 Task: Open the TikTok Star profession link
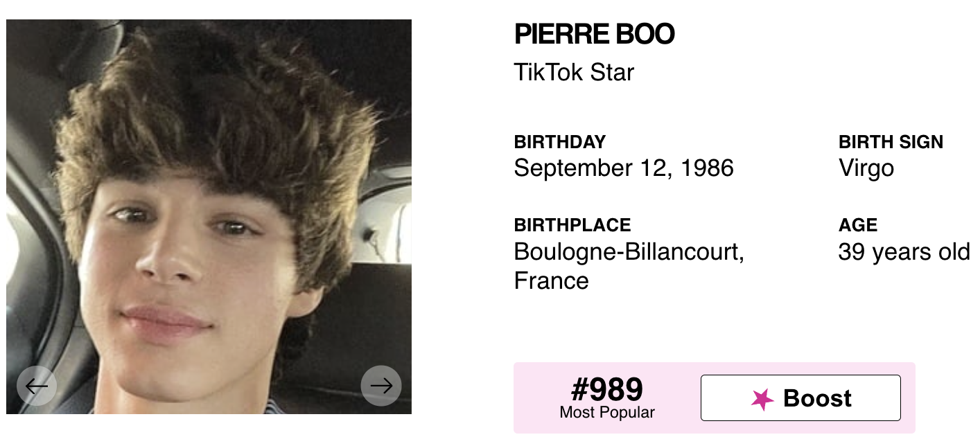(x=574, y=72)
